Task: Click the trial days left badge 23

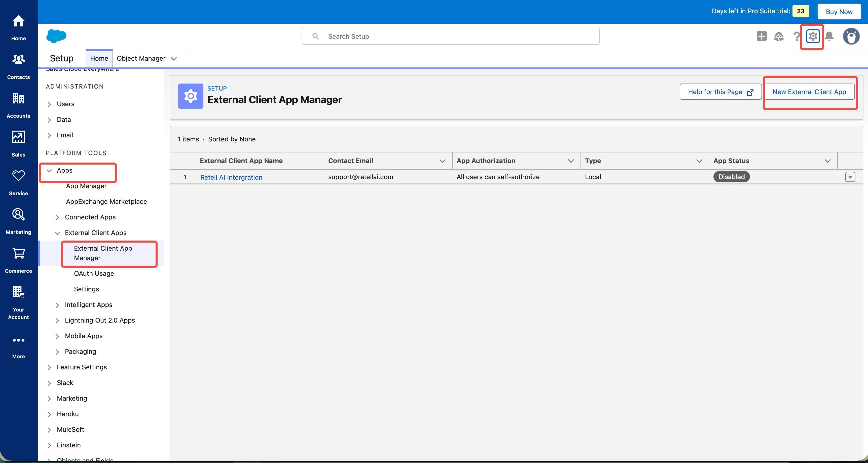Action: (x=801, y=11)
